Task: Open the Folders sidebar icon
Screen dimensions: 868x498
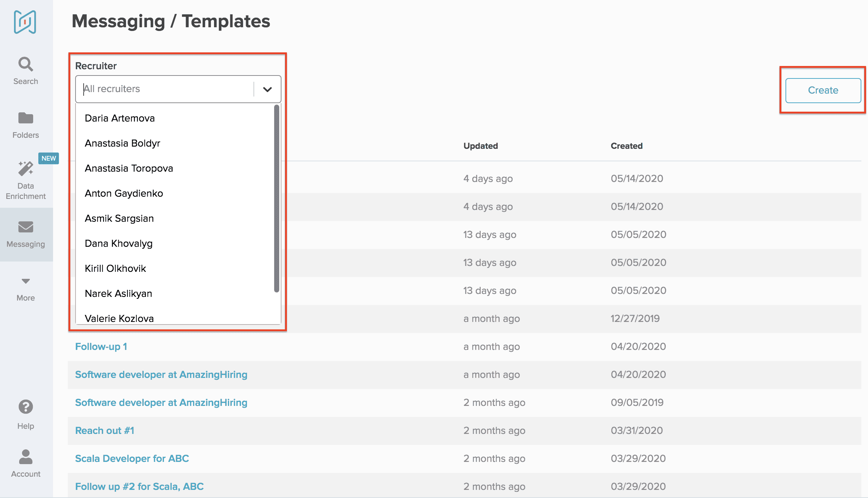Action: (25, 118)
